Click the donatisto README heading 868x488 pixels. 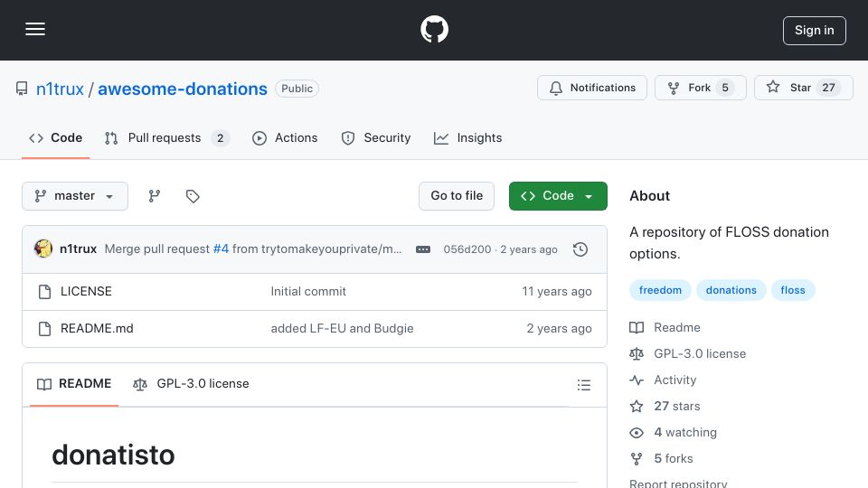[114, 455]
